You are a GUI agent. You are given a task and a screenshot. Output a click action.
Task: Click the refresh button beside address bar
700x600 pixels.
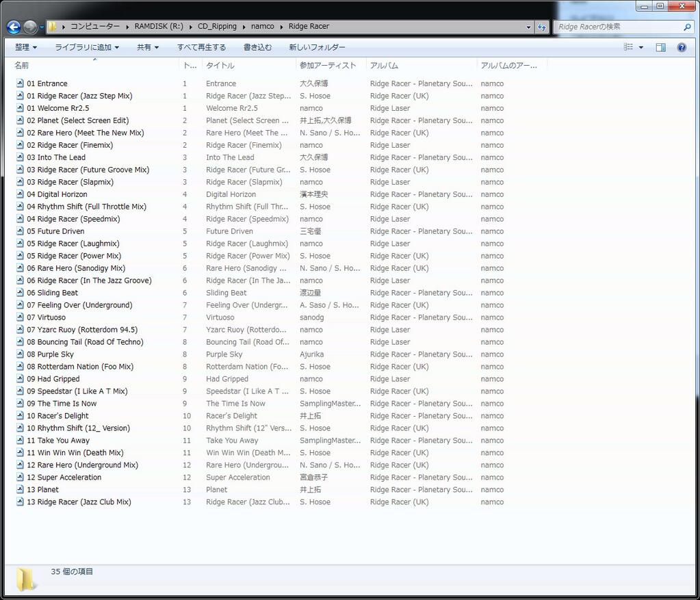[x=541, y=27]
